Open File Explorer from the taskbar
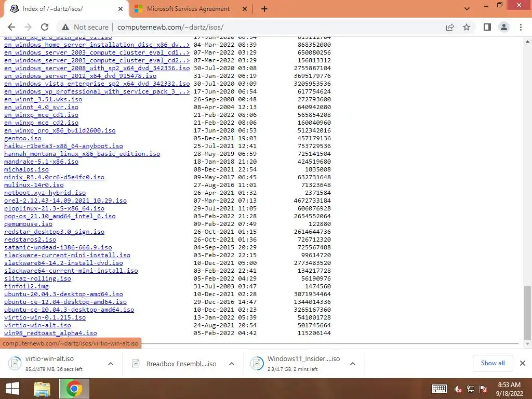Image resolution: width=532 pixels, height=399 pixels. 42,389
